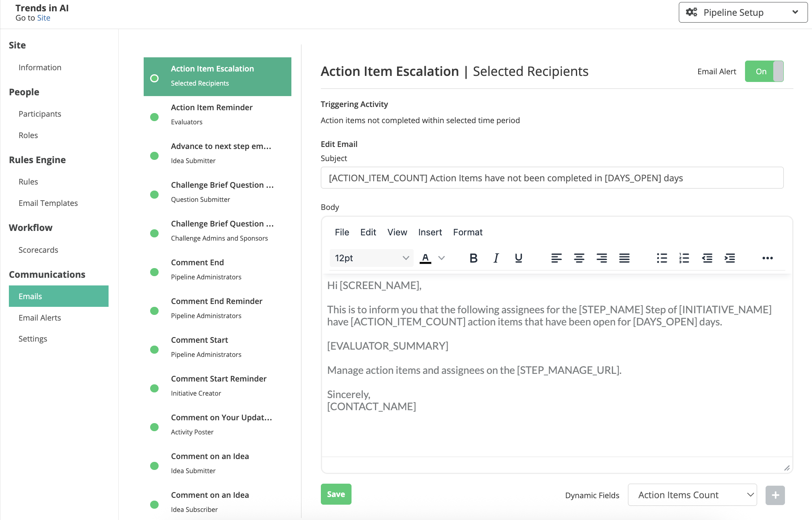Image resolution: width=812 pixels, height=520 pixels.
Task: Open the Insert menu in editor
Action: coord(430,232)
